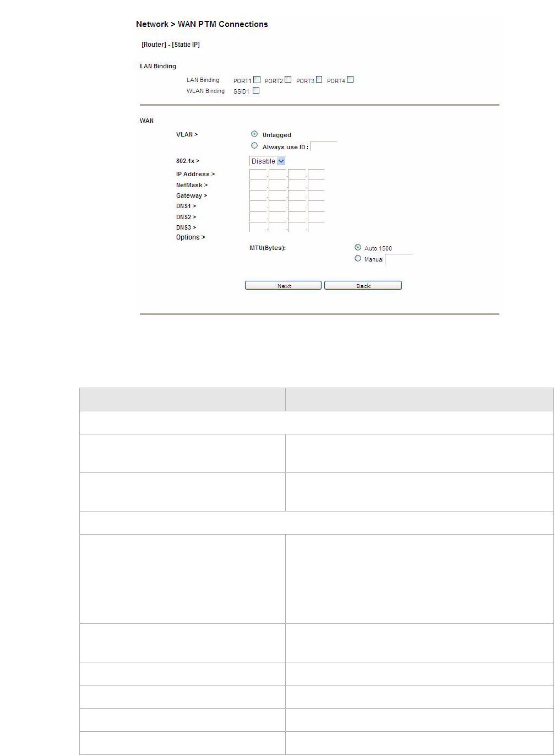The width and height of the screenshot is (555, 756).
Task: Check the PORT3 LAN binding box
Action: (x=319, y=80)
